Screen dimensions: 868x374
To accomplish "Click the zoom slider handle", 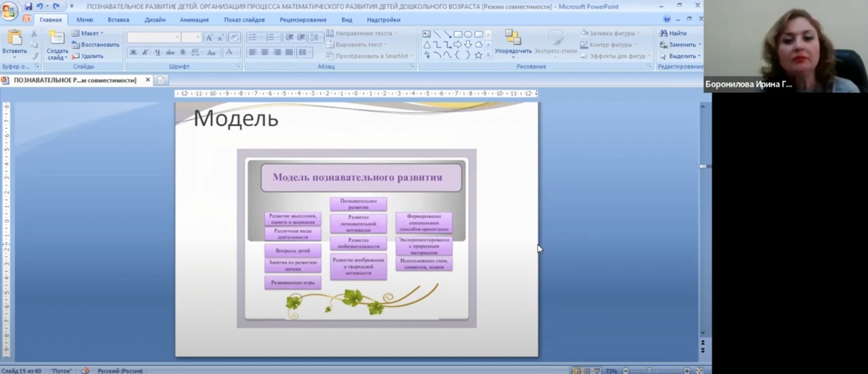I will point(649,371).
